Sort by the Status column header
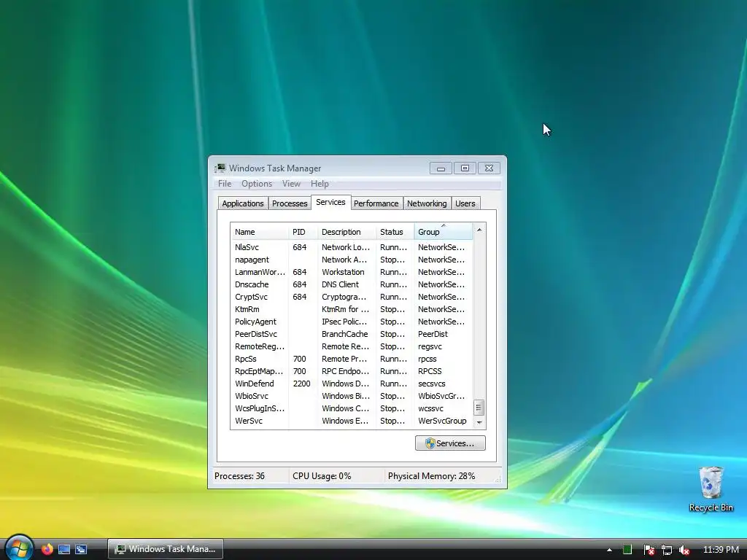The image size is (747, 560). pyautogui.click(x=395, y=232)
